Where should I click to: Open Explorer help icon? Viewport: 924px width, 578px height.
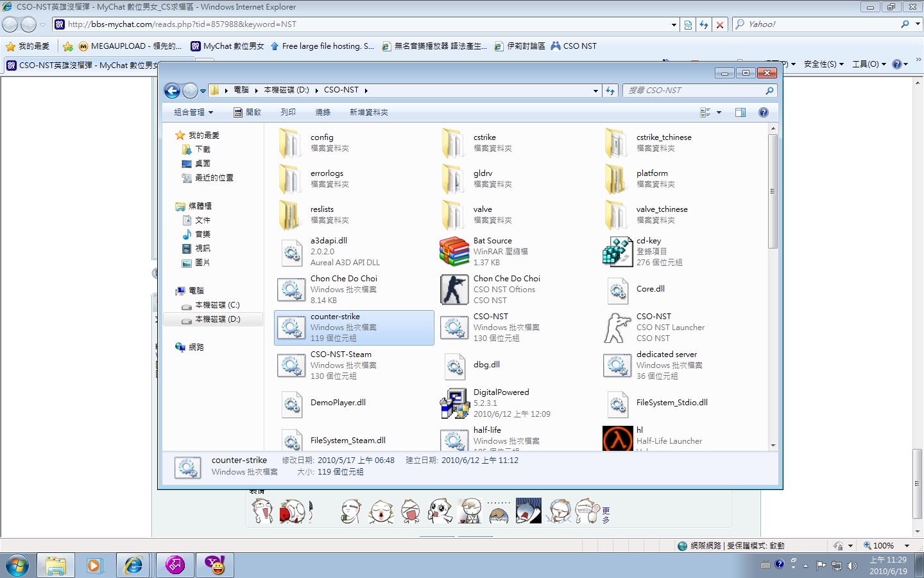click(x=764, y=112)
